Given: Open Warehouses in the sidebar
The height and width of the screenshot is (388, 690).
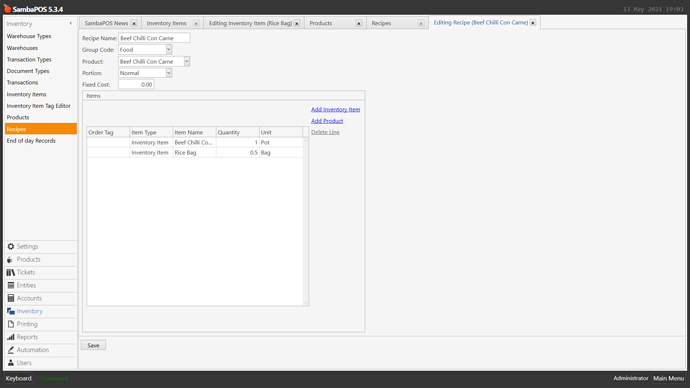Looking at the screenshot, I should 22,48.
